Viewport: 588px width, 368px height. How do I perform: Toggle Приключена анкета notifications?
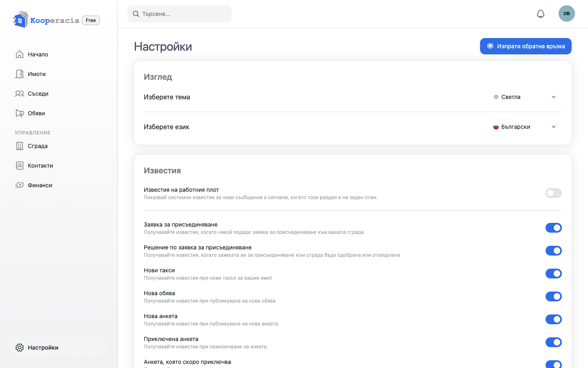tap(554, 342)
